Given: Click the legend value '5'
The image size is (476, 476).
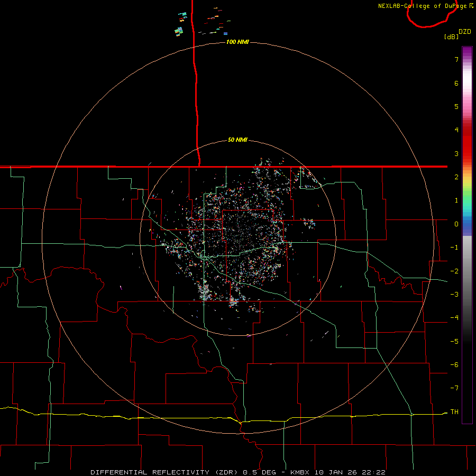Looking at the screenshot, I should (456, 106).
